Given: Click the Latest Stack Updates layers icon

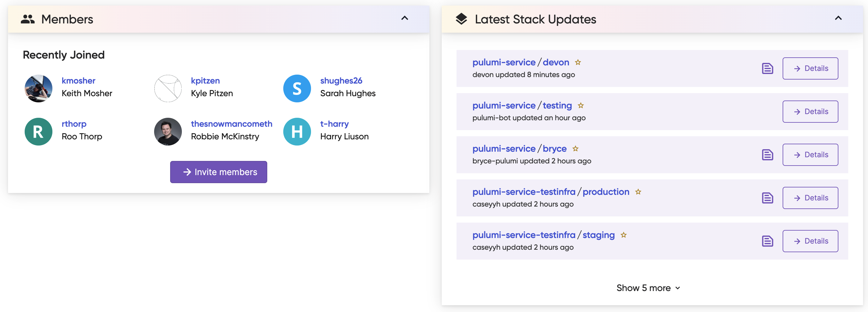Looking at the screenshot, I should pos(461,19).
